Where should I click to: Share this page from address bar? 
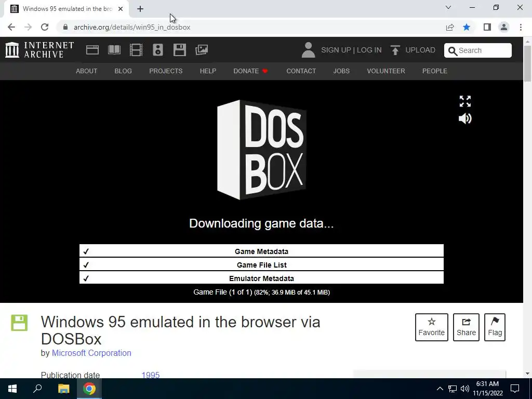coord(450,27)
